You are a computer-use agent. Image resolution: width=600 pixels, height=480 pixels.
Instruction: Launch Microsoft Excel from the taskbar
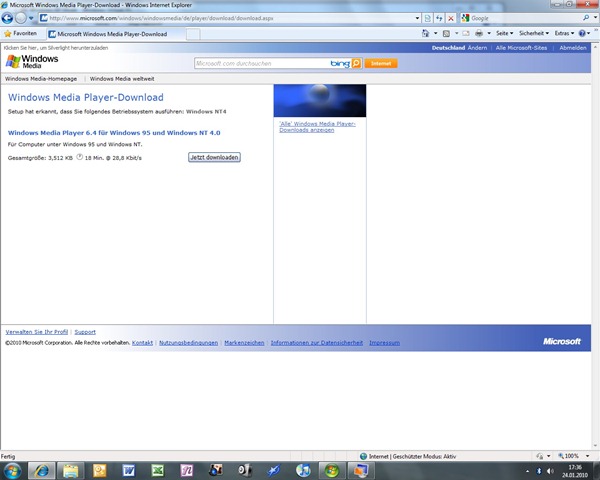[158, 470]
